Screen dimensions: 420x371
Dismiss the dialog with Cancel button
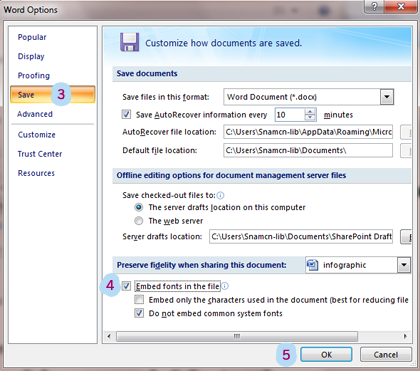(386, 355)
